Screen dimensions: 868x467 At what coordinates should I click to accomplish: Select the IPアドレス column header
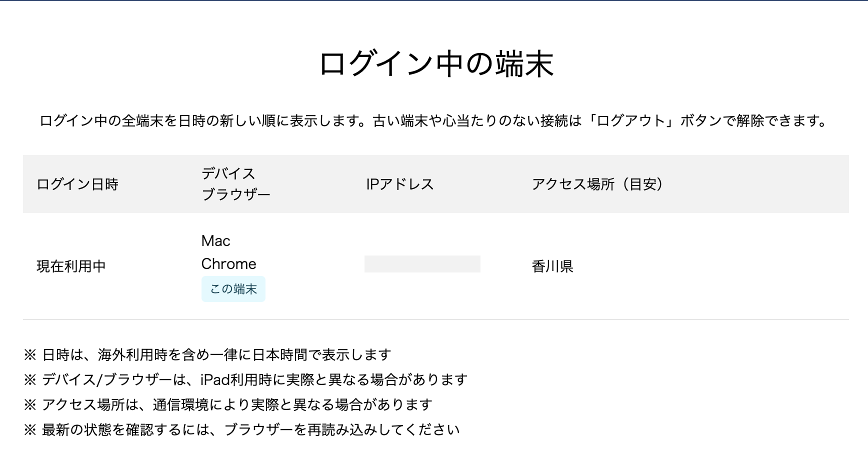coord(399,184)
